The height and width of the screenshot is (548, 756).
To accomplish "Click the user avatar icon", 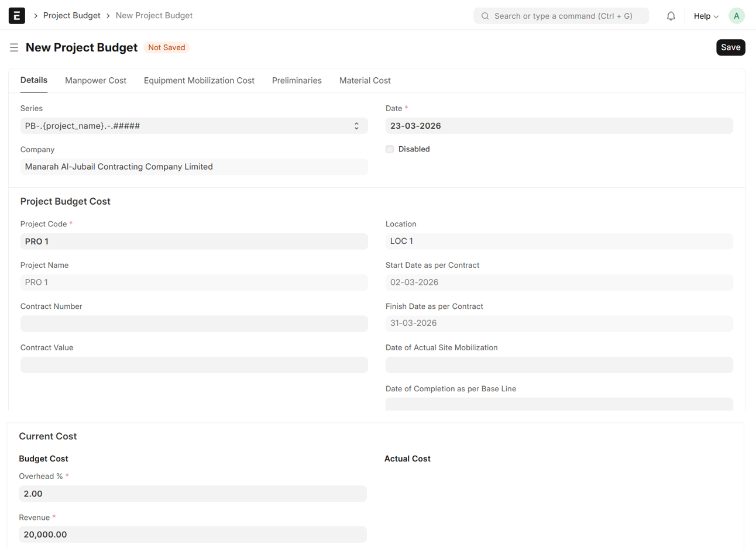I will click(736, 16).
